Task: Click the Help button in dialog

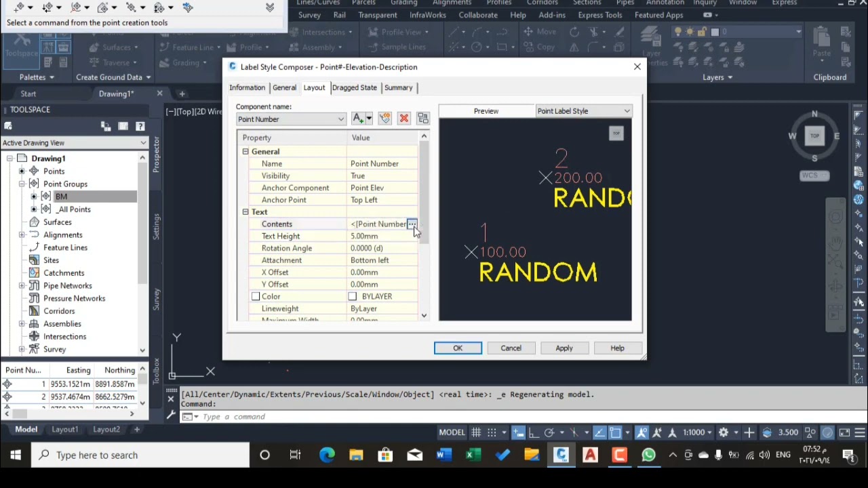Action: pyautogui.click(x=617, y=348)
